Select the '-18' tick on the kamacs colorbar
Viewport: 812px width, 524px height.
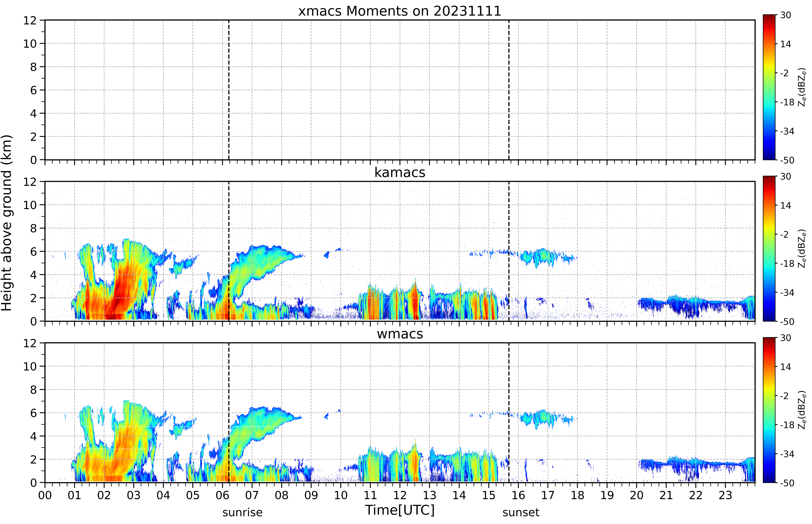tap(787, 263)
